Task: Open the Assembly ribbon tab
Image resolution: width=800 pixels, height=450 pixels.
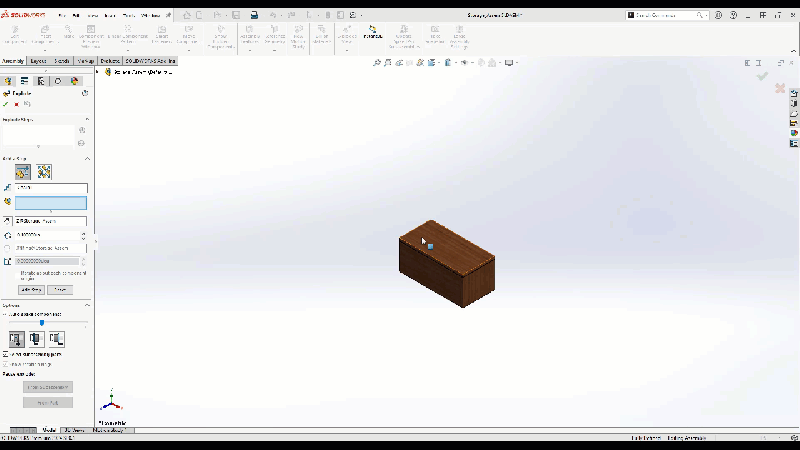Action: (x=13, y=61)
